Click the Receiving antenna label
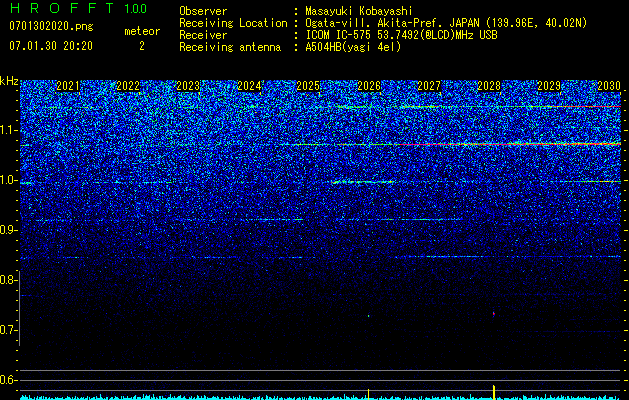 pyautogui.click(x=230, y=47)
